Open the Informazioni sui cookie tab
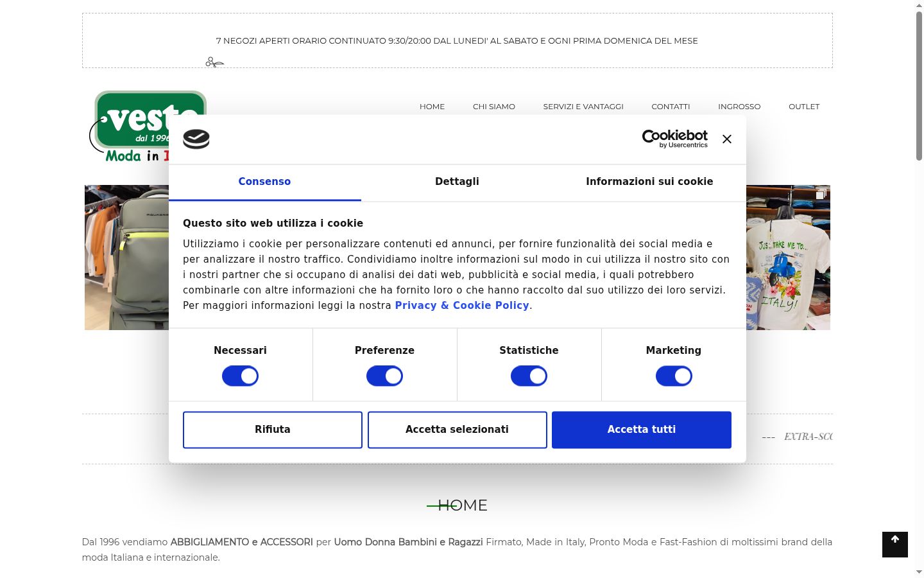924x578 pixels. coord(649,182)
